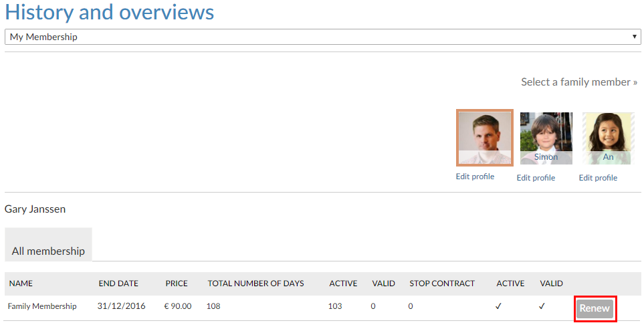Click the Renew button for Family Membership
Viewport: 644px width, 325px height.
595,308
